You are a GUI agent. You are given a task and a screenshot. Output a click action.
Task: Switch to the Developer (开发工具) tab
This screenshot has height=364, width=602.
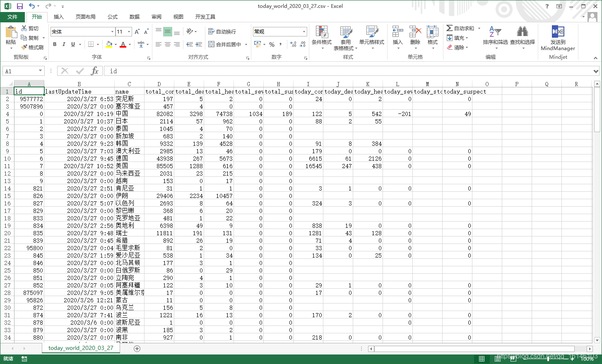pos(205,17)
